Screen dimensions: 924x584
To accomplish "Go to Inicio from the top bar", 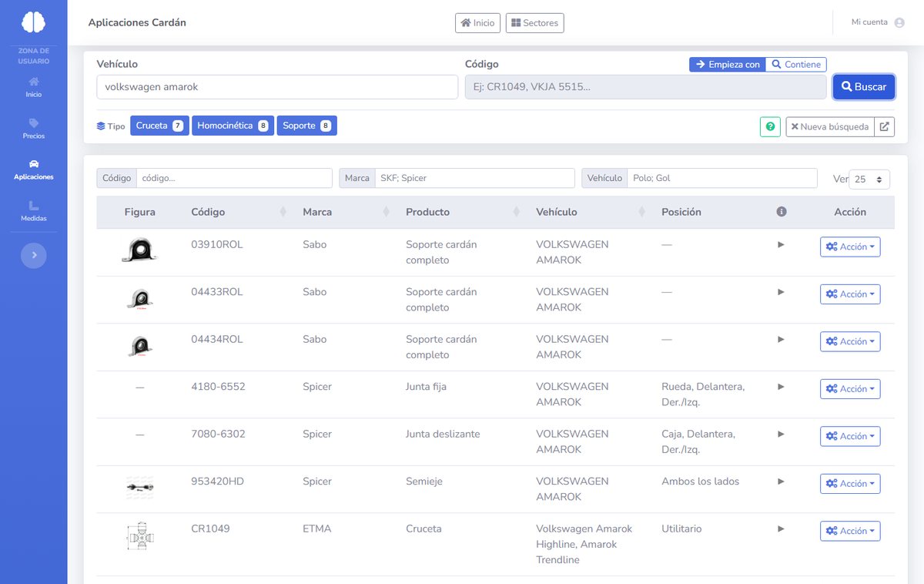I will pyautogui.click(x=477, y=23).
